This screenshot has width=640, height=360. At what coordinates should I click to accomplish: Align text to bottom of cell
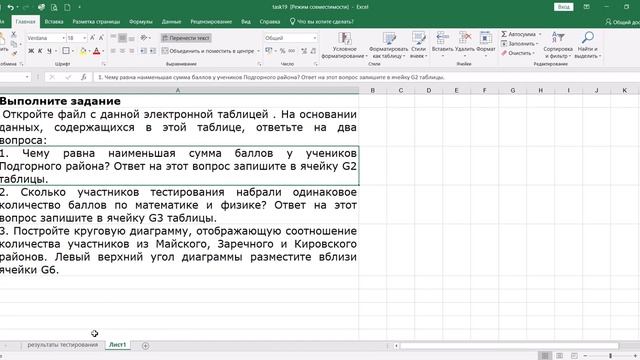[131, 38]
